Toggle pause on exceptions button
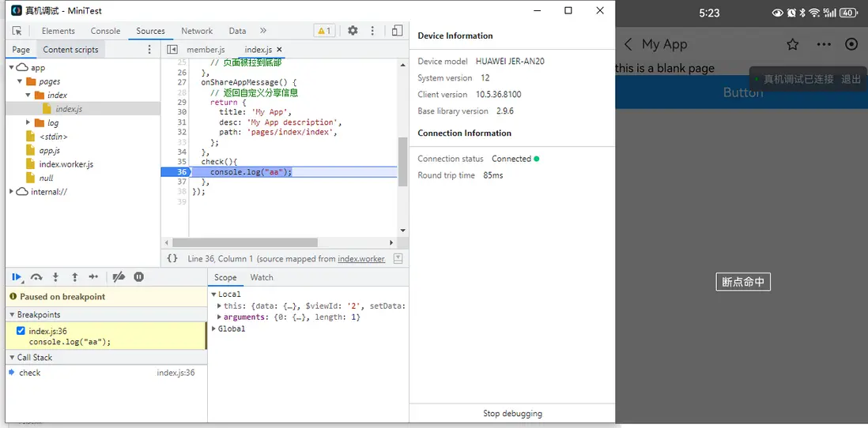868x428 pixels. click(139, 277)
